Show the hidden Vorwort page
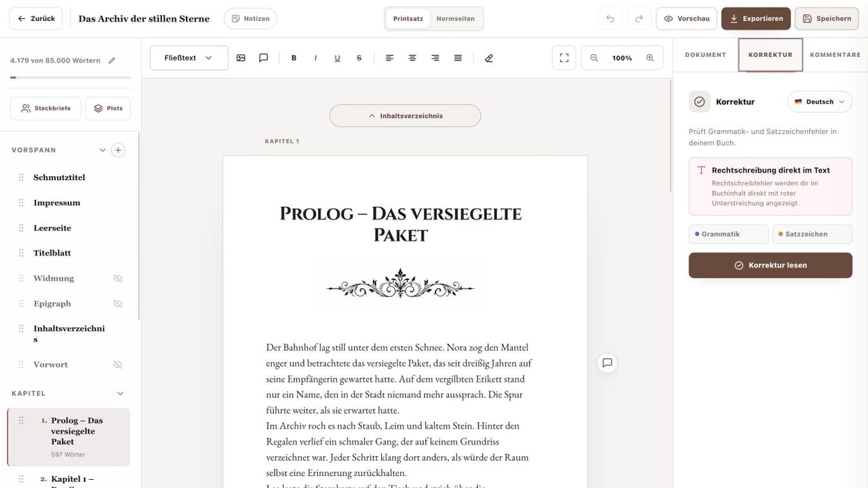Viewport: 868px width, 488px height. (117, 365)
